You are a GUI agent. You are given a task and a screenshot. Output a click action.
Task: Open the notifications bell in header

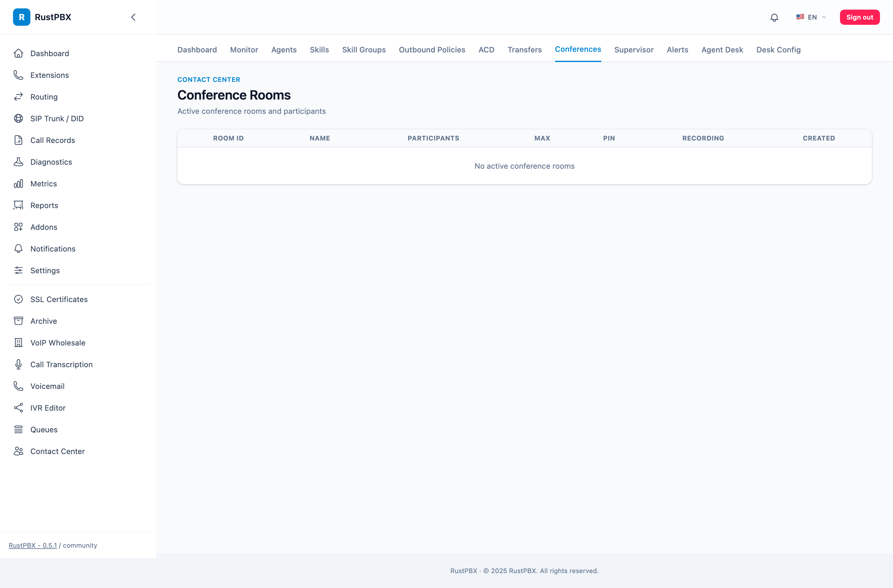pyautogui.click(x=774, y=17)
